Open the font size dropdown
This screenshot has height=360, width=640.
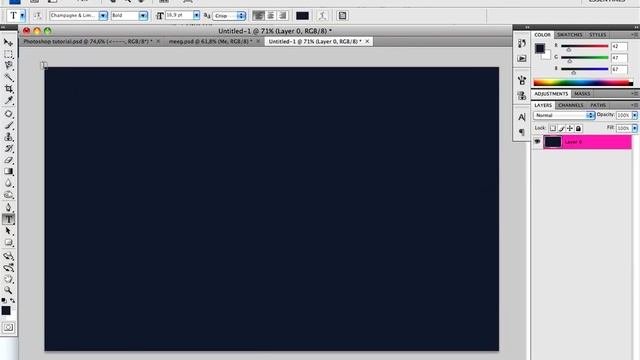pos(196,16)
